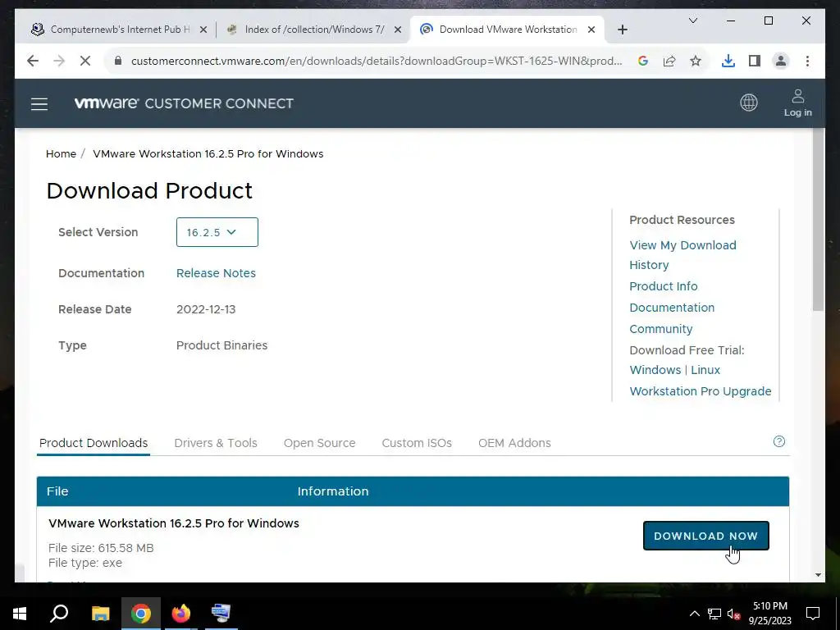Open the Documentation resources link
This screenshot has height=630, width=840.
tap(672, 308)
